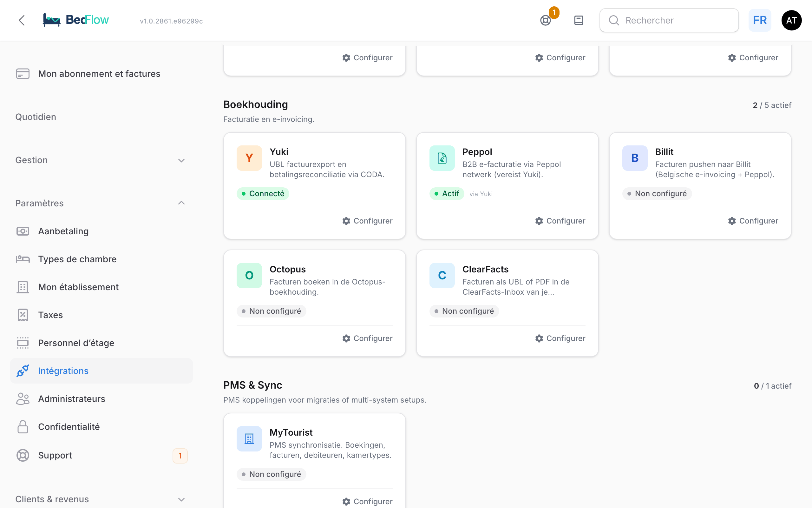Go back using the header arrow

tap(22, 21)
